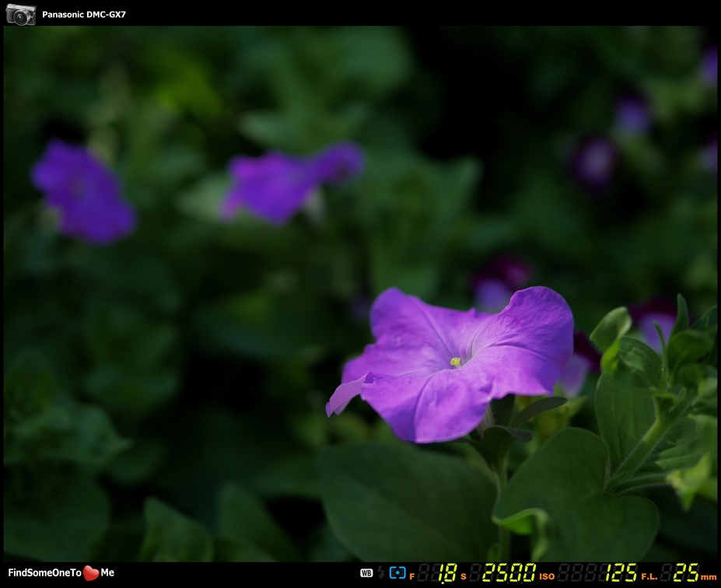Viewport: 721px width, 588px height.
Task: Click the orange "F.L." label
Action: pos(649,576)
